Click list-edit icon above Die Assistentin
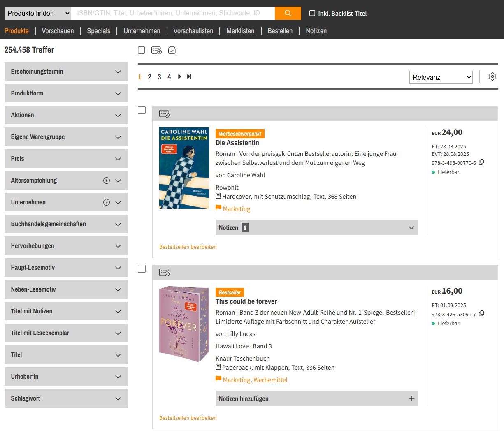The height and width of the screenshot is (433, 504). coord(164,113)
